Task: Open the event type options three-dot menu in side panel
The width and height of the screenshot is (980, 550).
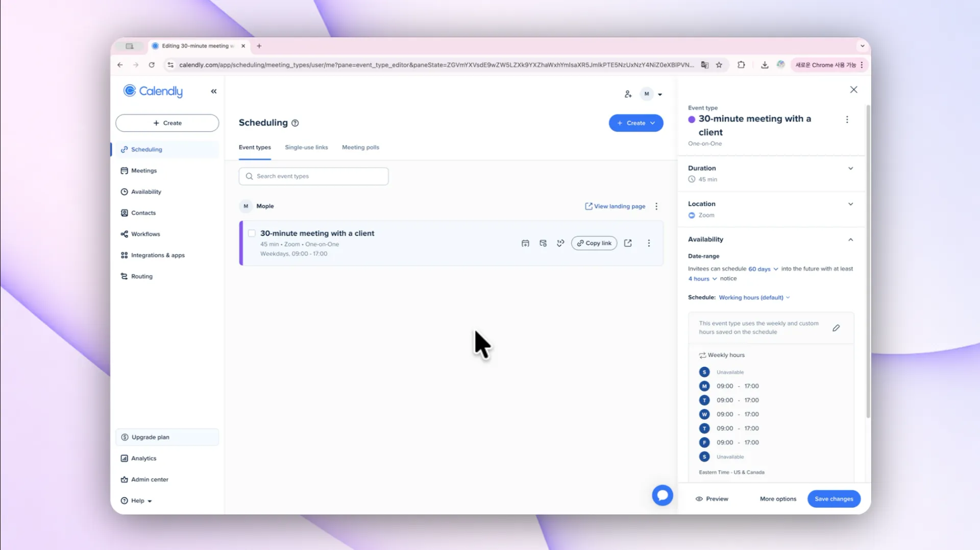Action: pos(847,119)
